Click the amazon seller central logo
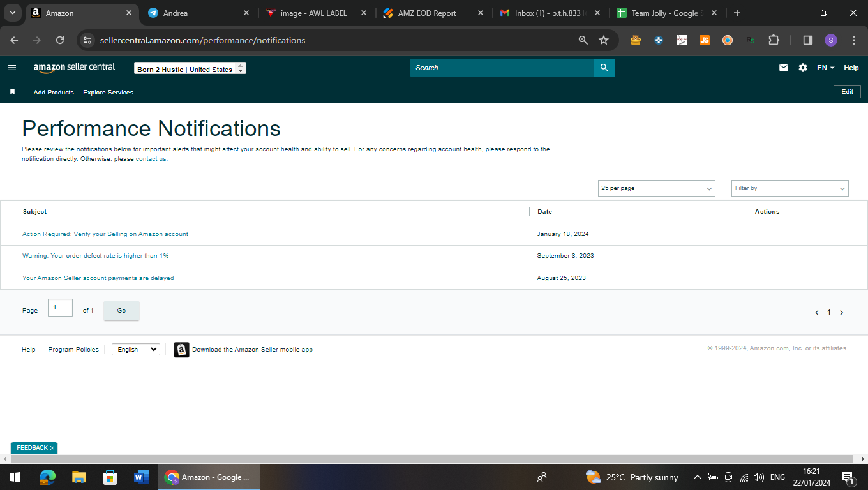 click(x=74, y=68)
